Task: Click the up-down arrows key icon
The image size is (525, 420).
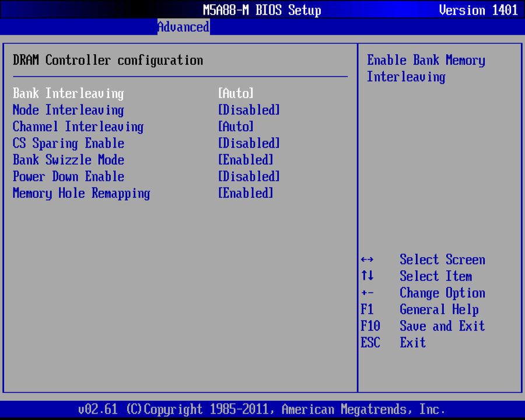Action: 367,276
